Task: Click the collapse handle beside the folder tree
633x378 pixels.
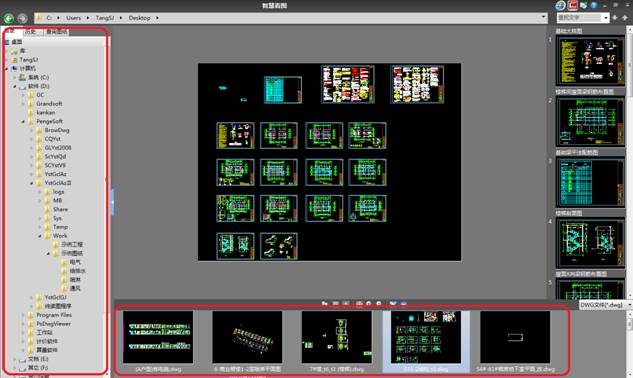Action: [112, 202]
